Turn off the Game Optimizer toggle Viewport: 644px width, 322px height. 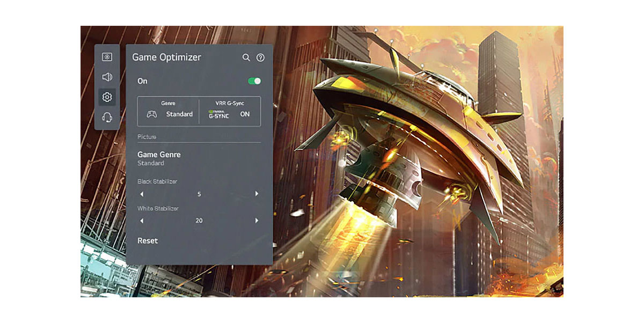pyautogui.click(x=254, y=81)
